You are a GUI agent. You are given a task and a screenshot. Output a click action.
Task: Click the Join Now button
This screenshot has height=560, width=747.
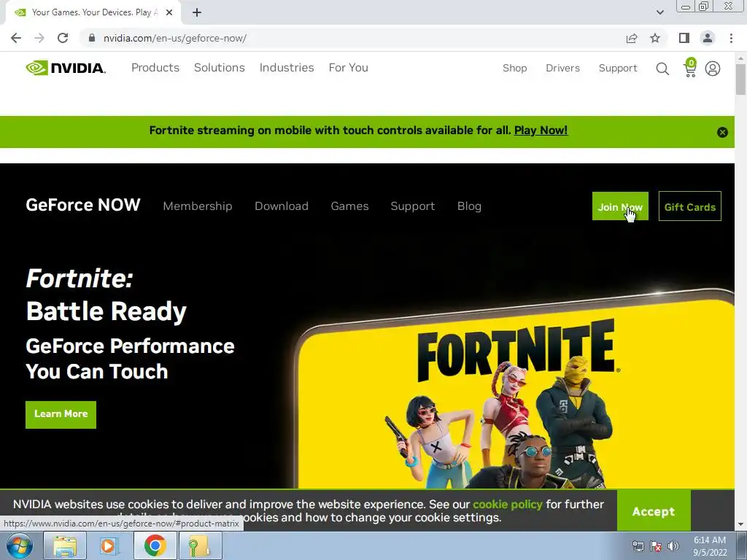620,206
